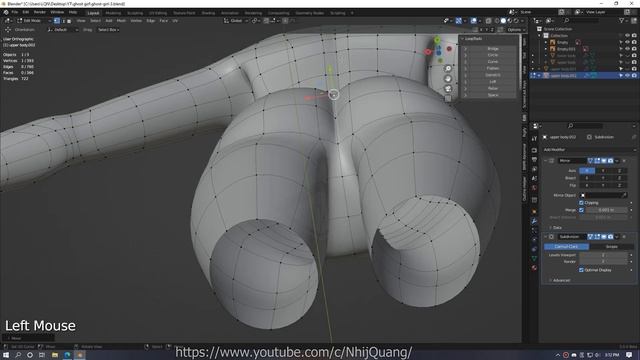The height and width of the screenshot is (360, 640).
Task: Toggle Optimal Display checkbox
Action: pos(581,270)
